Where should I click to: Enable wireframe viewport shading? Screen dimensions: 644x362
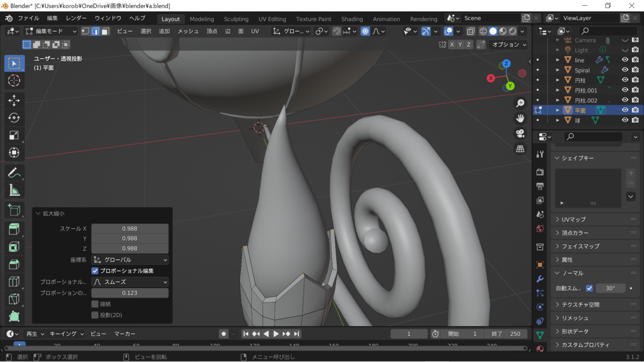point(483,31)
